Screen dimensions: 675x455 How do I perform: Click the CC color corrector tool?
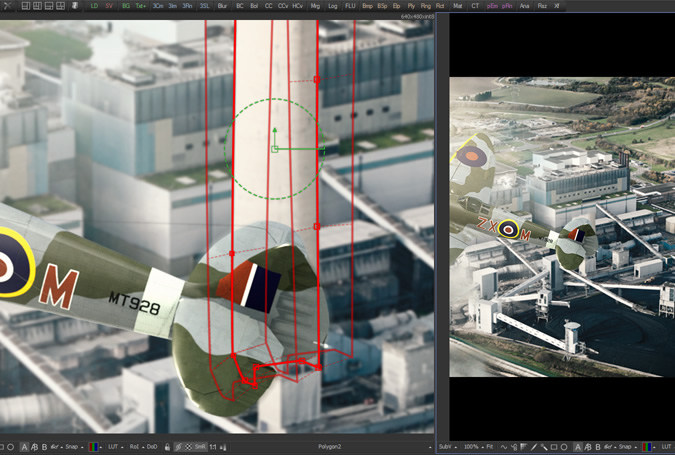(268, 6)
